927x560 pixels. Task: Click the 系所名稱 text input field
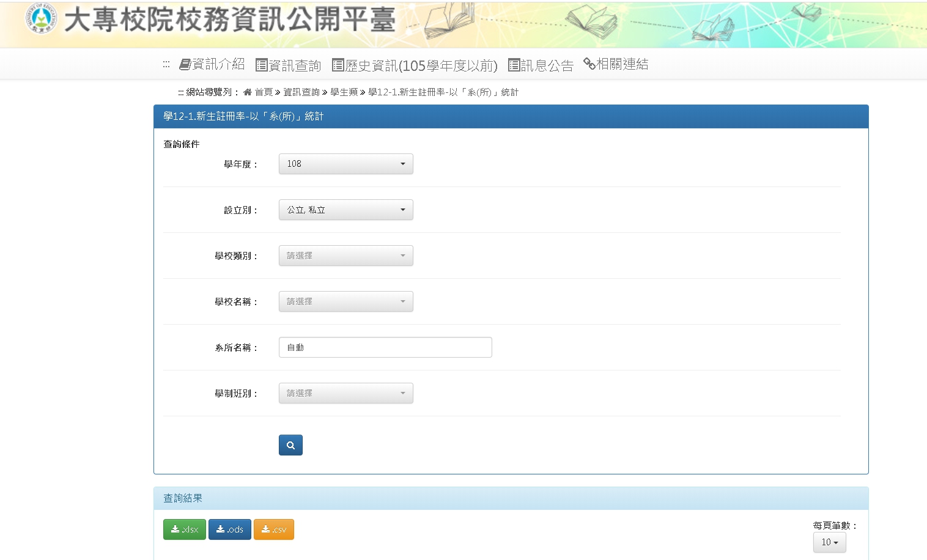tap(385, 347)
